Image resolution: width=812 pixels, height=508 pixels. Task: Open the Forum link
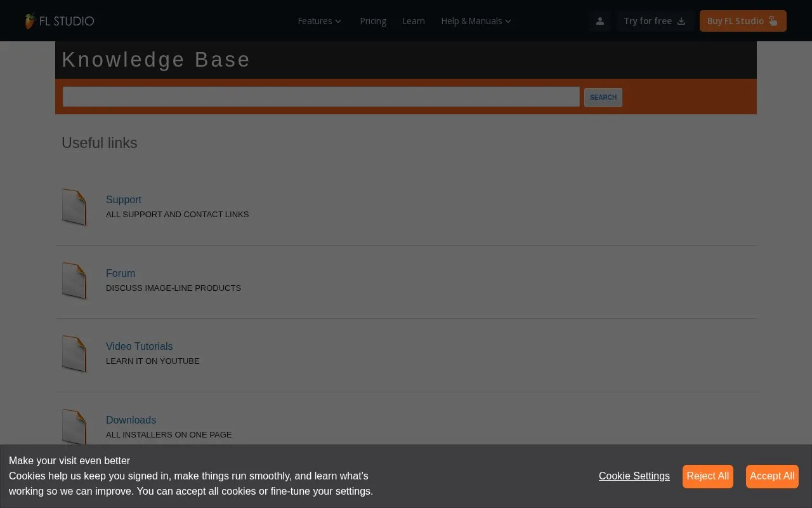(121, 273)
